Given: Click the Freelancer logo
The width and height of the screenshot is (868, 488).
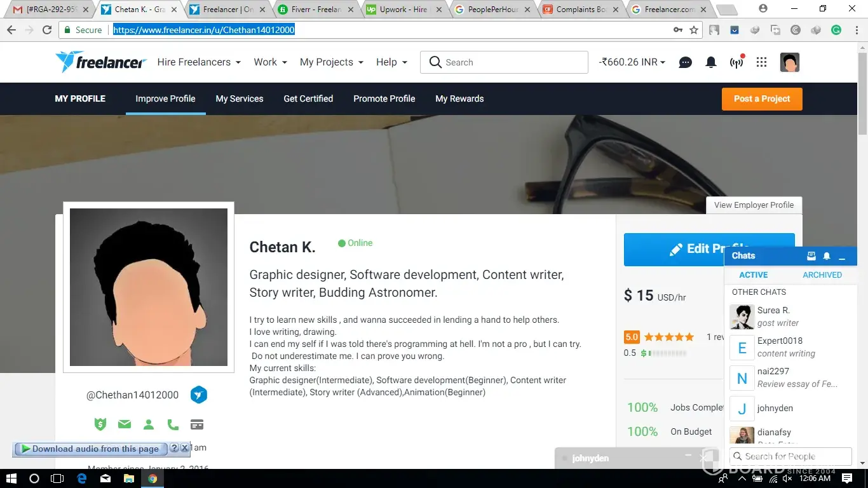Looking at the screenshot, I should click(101, 62).
